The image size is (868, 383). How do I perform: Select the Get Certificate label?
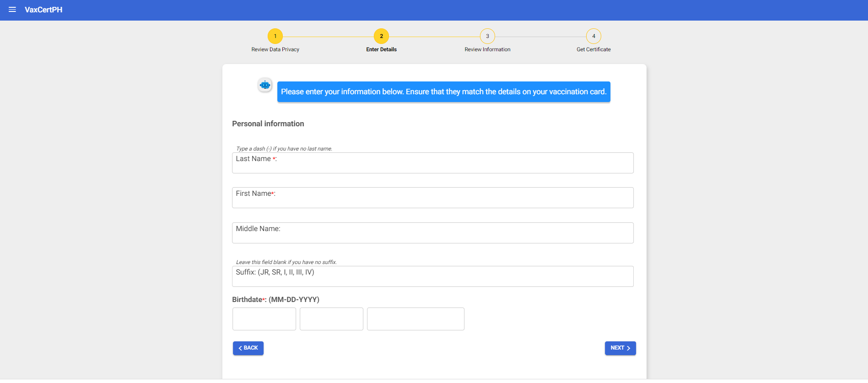(593, 49)
